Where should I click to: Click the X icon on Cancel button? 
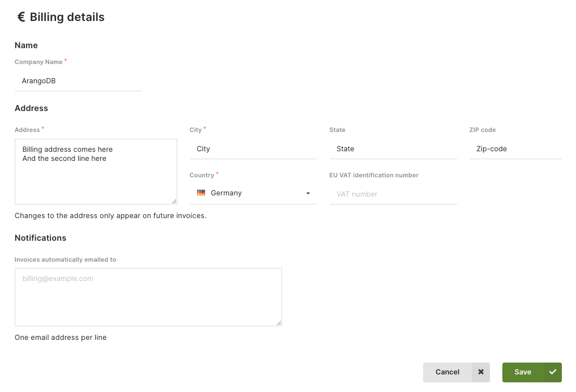tap(481, 372)
